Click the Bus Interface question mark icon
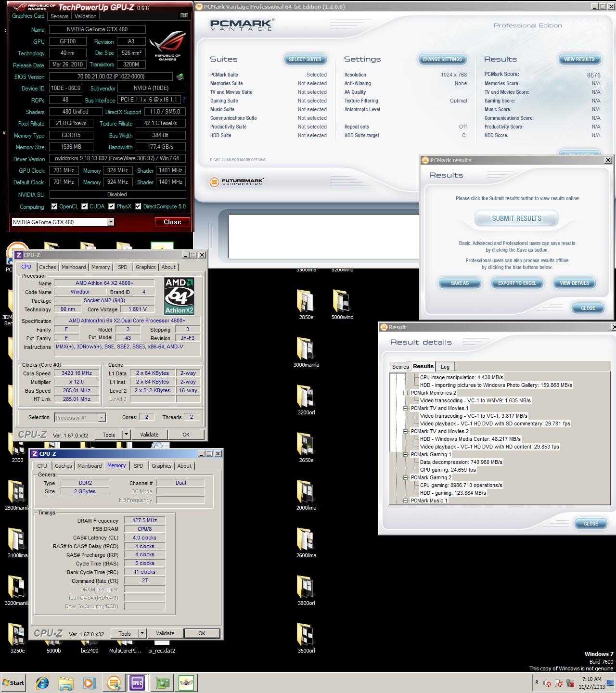616x693 pixels. click(184, 100)
